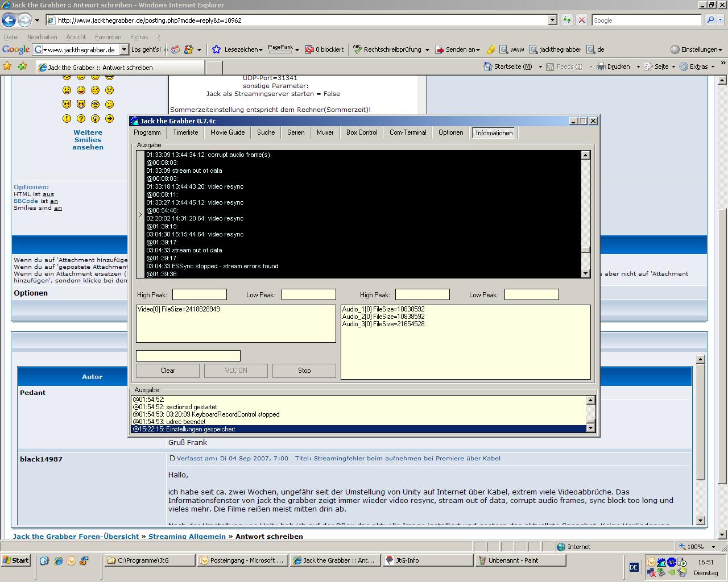Screen dimensions: 728x582
Task: Open the address bar URL dropdown
Action: click(x=552, y=20)
